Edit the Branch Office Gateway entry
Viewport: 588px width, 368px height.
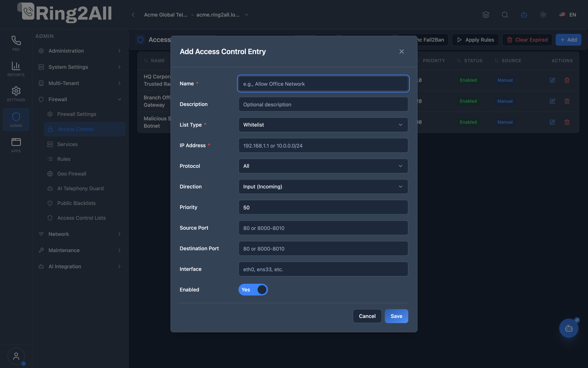point(552,101)
